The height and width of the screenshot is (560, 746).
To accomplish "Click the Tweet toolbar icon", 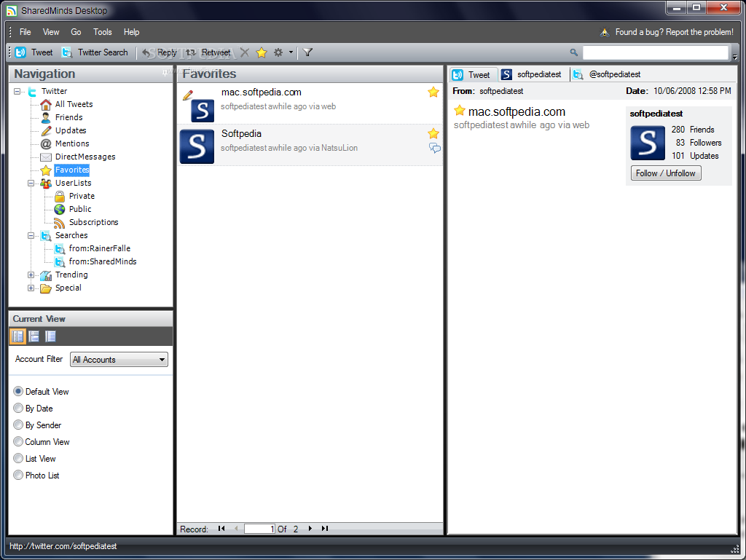I will (x=20, y=52).
